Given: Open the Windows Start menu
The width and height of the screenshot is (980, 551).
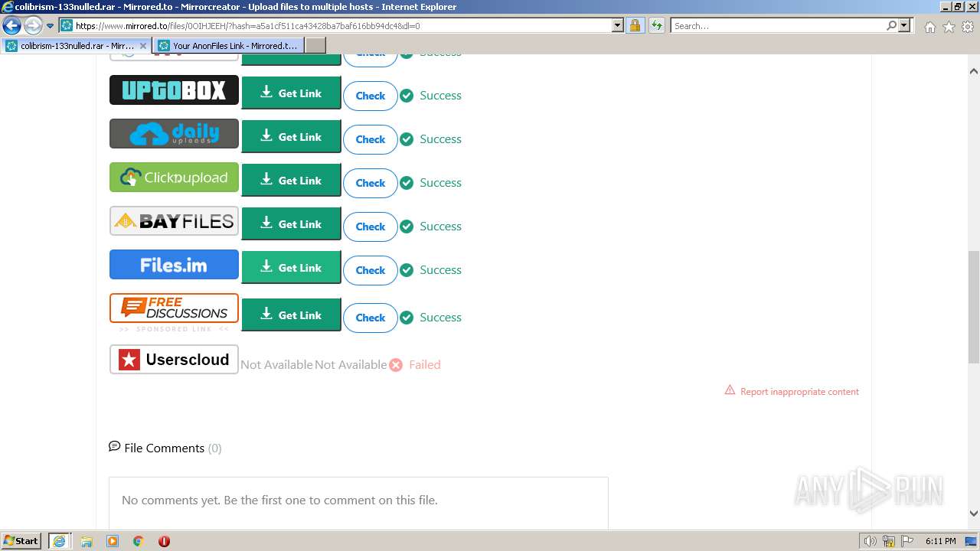Looking at the screenshot, I should (x=21, y=540).
